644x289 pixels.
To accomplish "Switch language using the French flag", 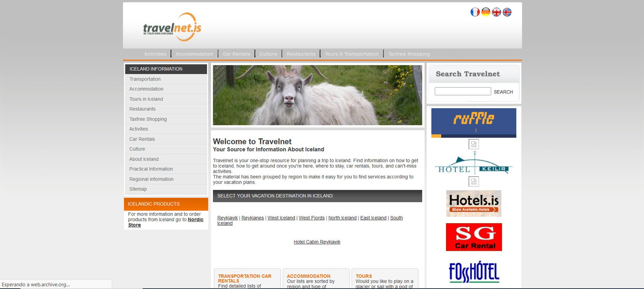I will click(x=475, y=12).
